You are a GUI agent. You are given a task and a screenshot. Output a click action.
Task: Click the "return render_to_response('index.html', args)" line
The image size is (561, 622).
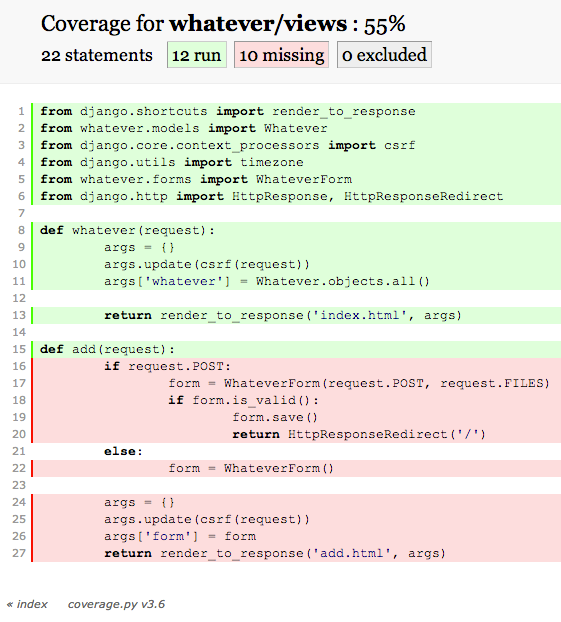tap(296, 315)
